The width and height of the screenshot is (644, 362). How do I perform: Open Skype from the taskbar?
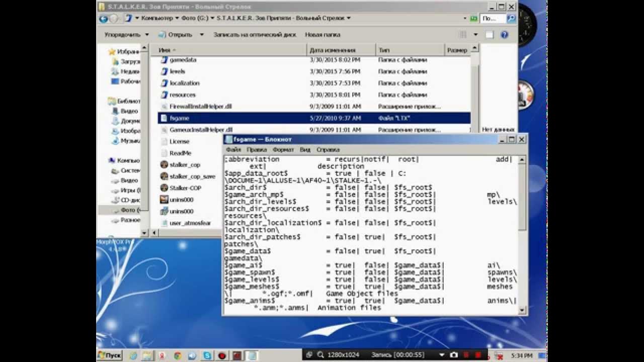click(207, 355)
